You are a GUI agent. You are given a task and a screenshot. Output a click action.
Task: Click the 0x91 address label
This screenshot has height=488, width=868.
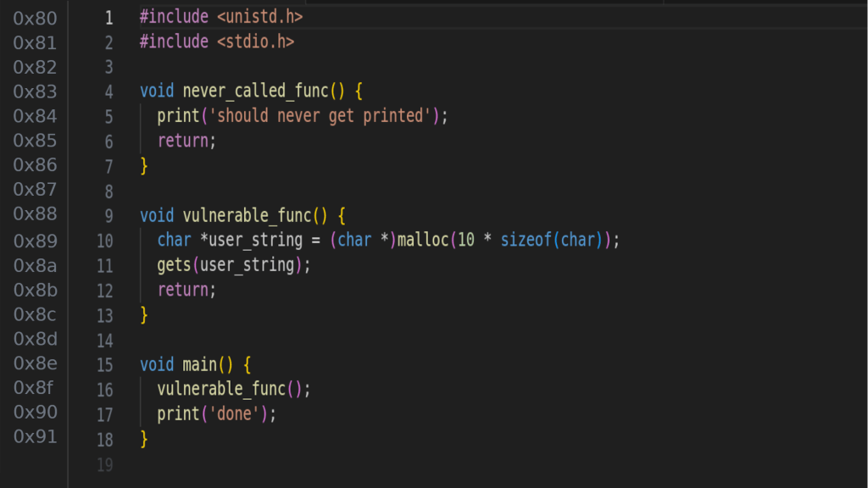click(35, 436)
